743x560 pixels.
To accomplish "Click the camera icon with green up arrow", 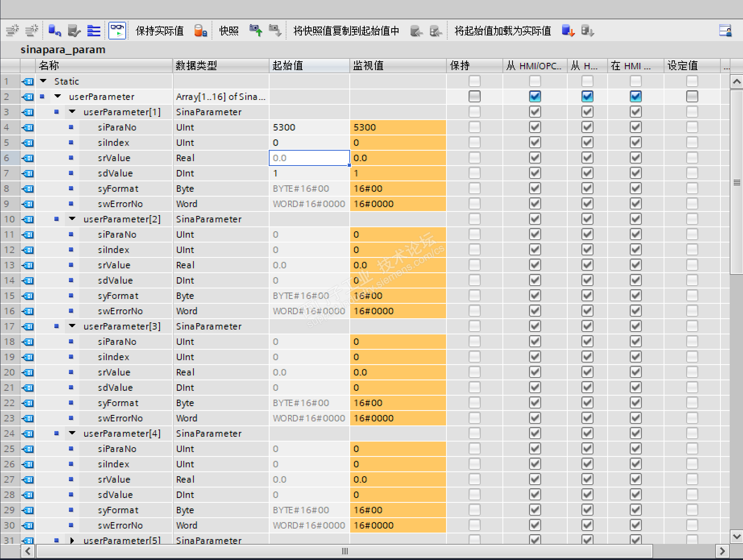I will [x=256, y=31].
